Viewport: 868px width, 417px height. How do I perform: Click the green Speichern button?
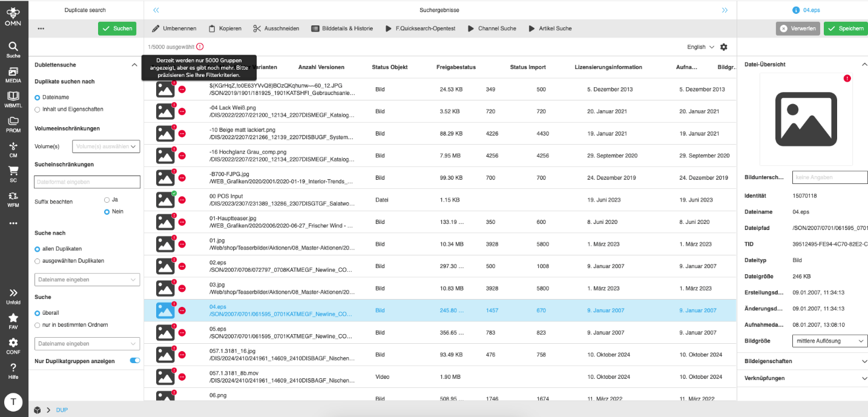coord(846,28)
